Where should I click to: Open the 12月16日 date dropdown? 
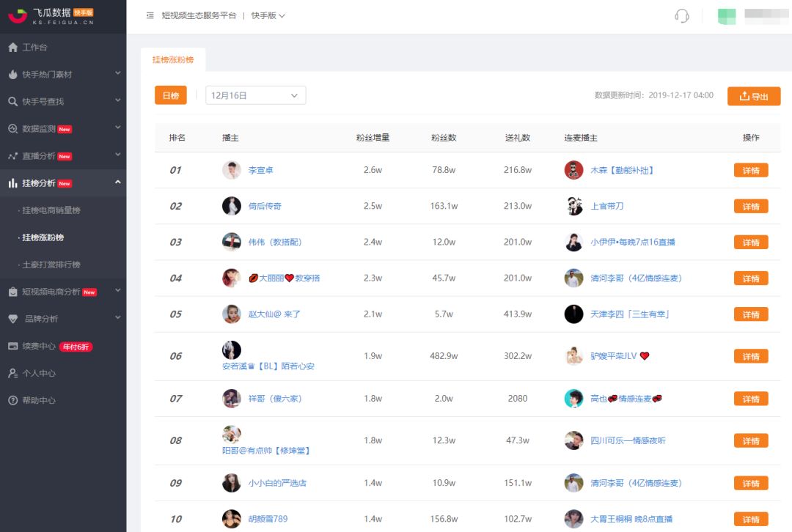pyautogui.click(x=255, y=95)
